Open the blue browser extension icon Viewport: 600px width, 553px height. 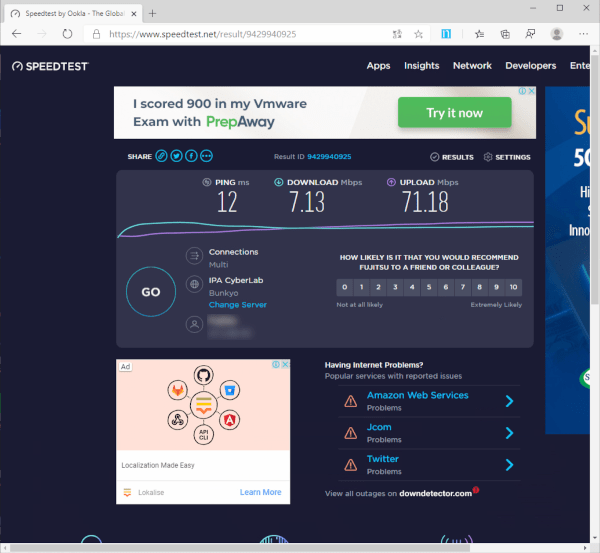click(x=446, y=34)
